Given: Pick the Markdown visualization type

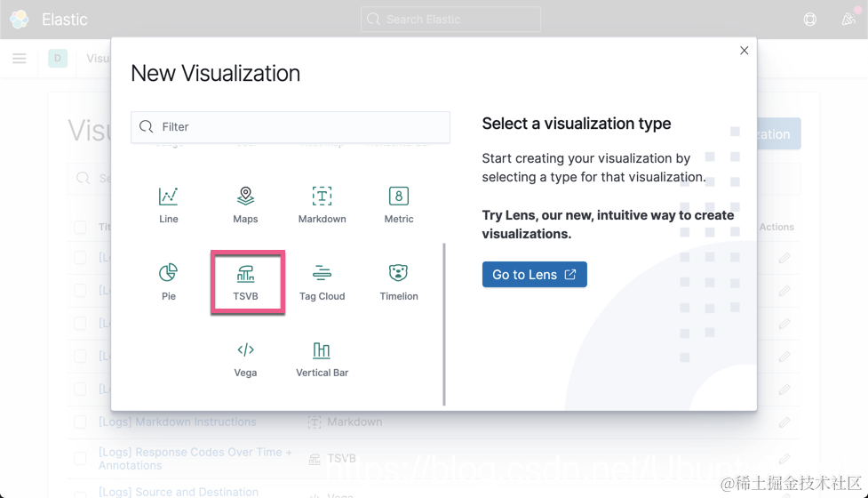Looking at the screenshot, I should 322,205.
